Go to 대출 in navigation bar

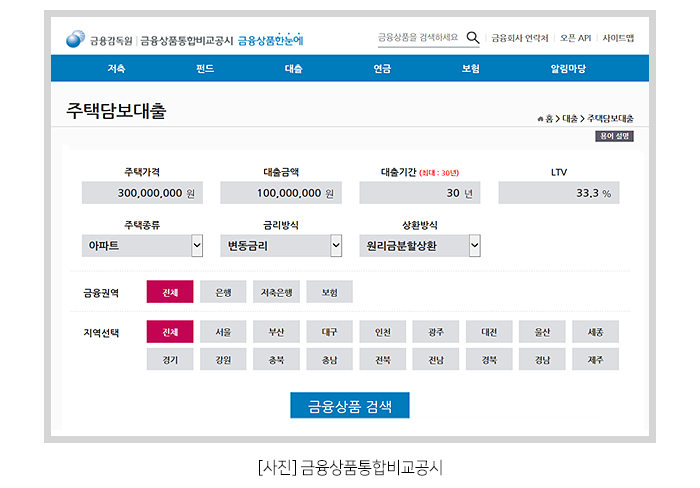click(293, 69)
